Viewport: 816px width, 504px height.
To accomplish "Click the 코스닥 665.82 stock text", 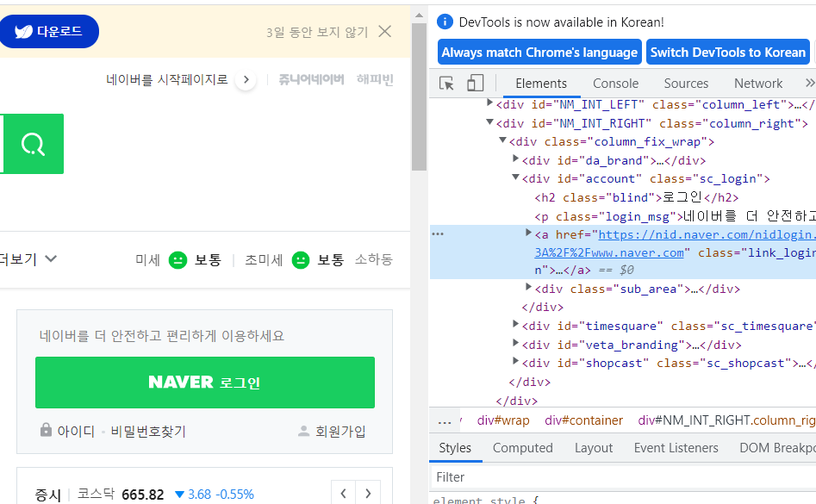I will (x=121, y=494).
